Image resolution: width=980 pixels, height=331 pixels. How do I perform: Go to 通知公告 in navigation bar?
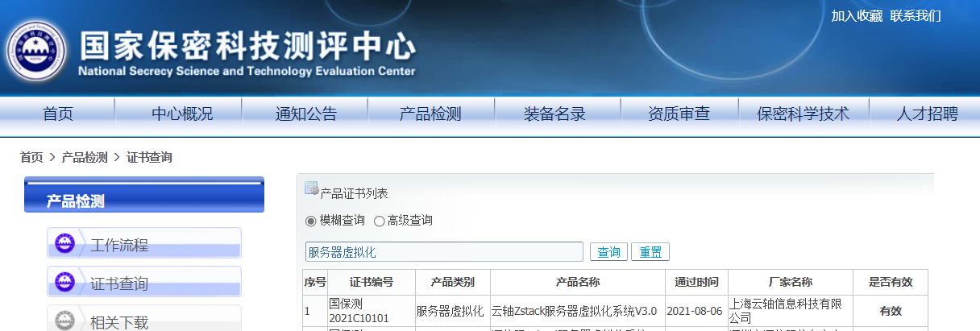tap(306, 114)
